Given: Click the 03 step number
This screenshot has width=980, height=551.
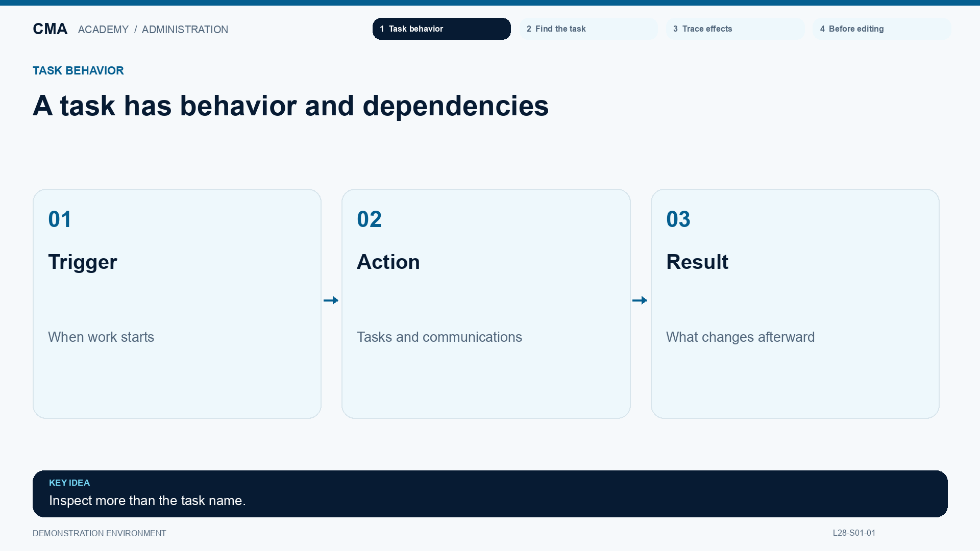Looking at the screenshot, I should 678,219.
